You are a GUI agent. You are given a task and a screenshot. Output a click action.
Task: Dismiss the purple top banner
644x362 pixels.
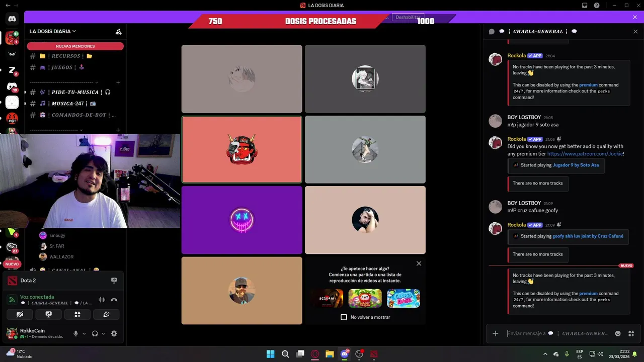635,17
